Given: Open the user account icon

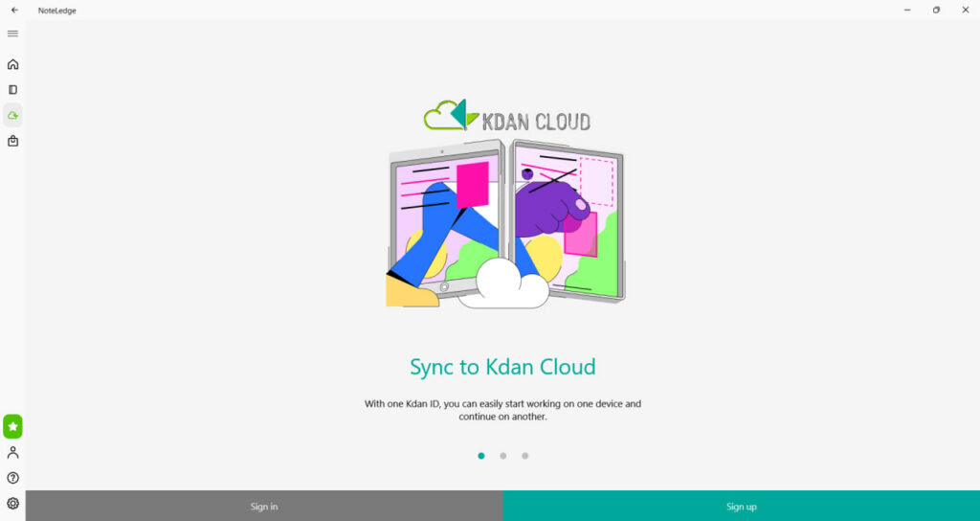Looking at the screenshot, I should [x=12, y=452].
